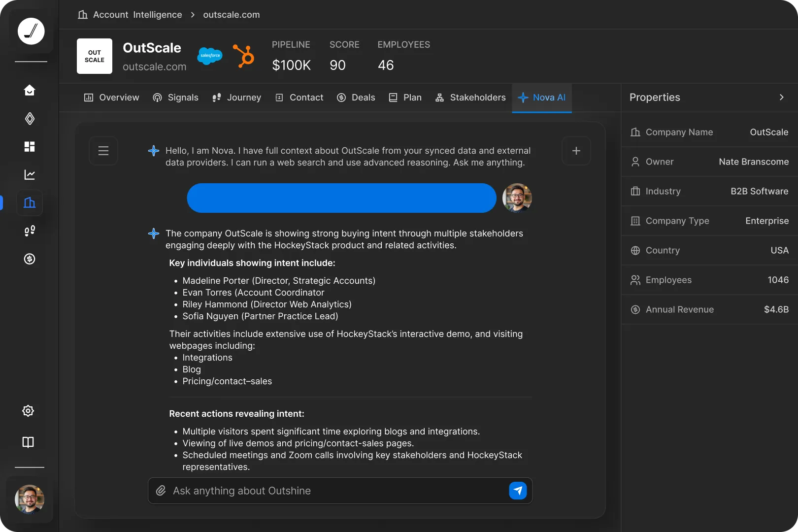The height and width of the screenshot is (532, 798).
Task: Open the journey footsteps icon in sidebar
Action: coord(30,231)
